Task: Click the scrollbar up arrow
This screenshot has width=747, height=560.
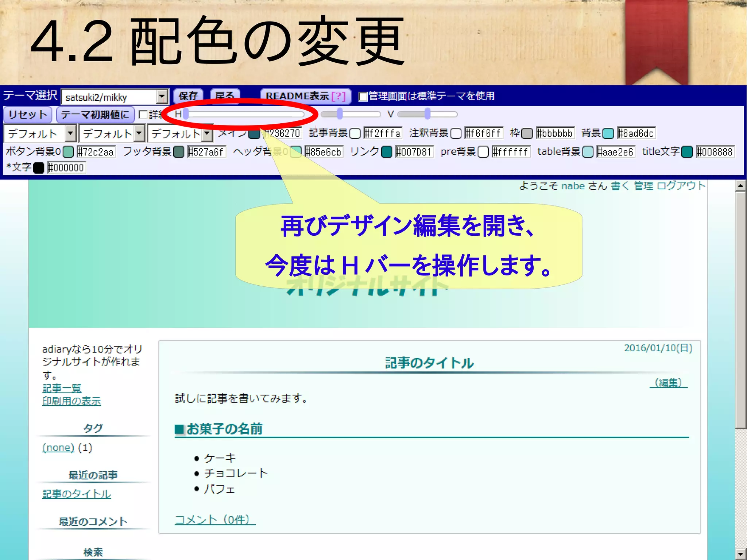Action: (x=740, y=186)
